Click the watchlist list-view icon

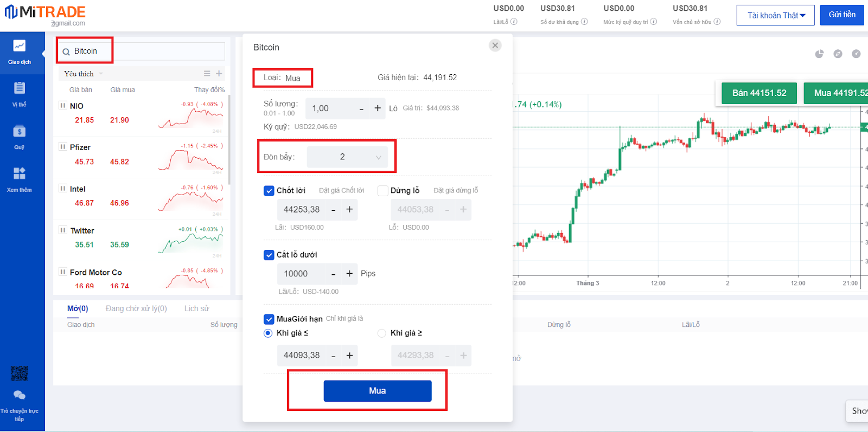pyautogui.click(x=207, y=74)
